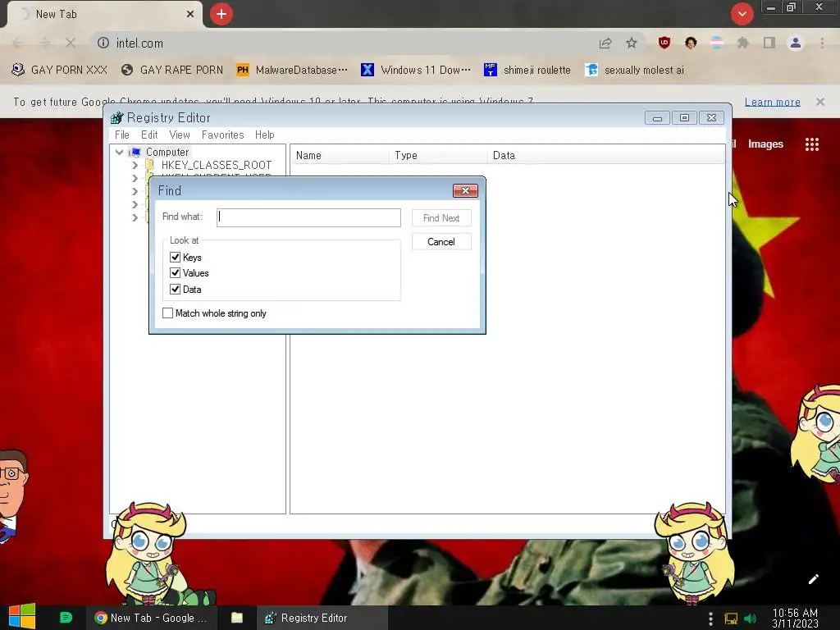840x630 pixels.
Task: Open the green chat app in taskbar
Action: pos(66,618)
